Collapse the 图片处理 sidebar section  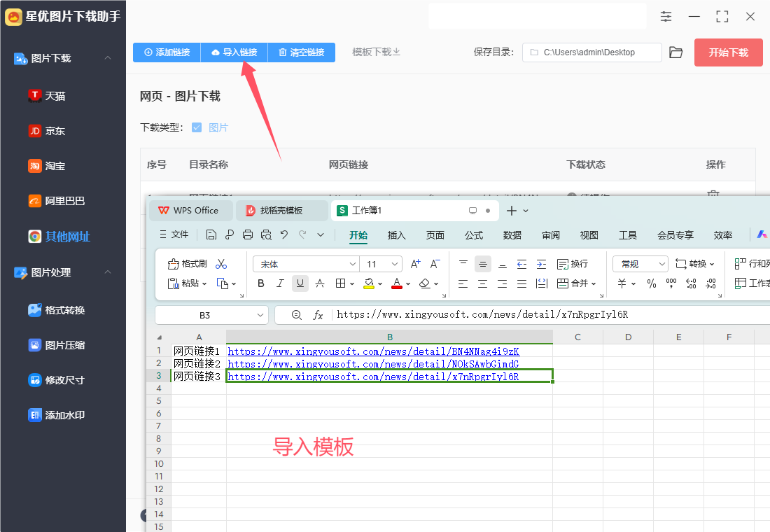tap(108, 272)
